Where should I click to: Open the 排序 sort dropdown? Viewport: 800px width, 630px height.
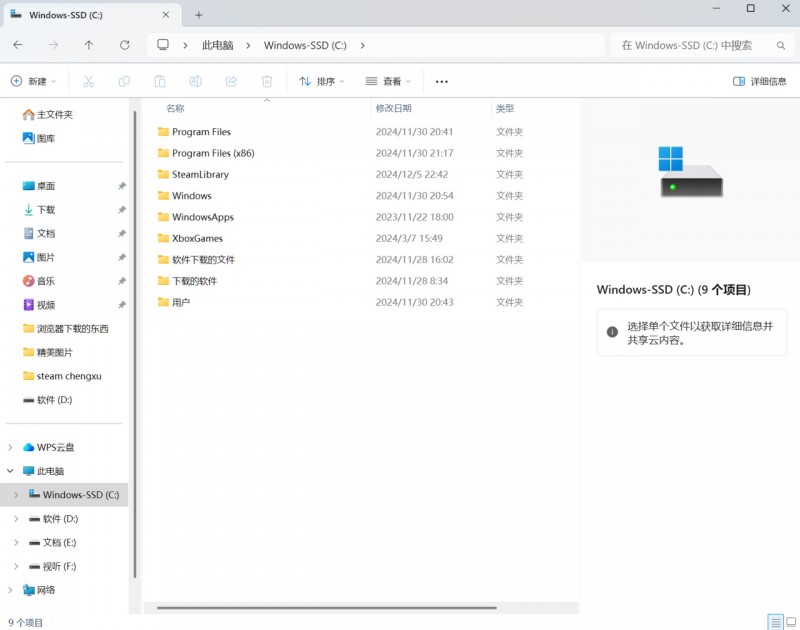coord(321,81)
